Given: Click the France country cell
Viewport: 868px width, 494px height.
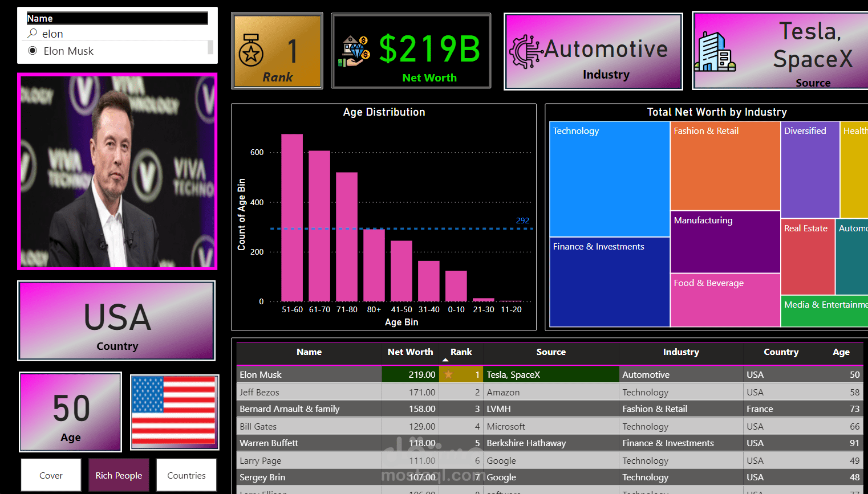Looking at the screenshot, I should [x=781, y=409].
